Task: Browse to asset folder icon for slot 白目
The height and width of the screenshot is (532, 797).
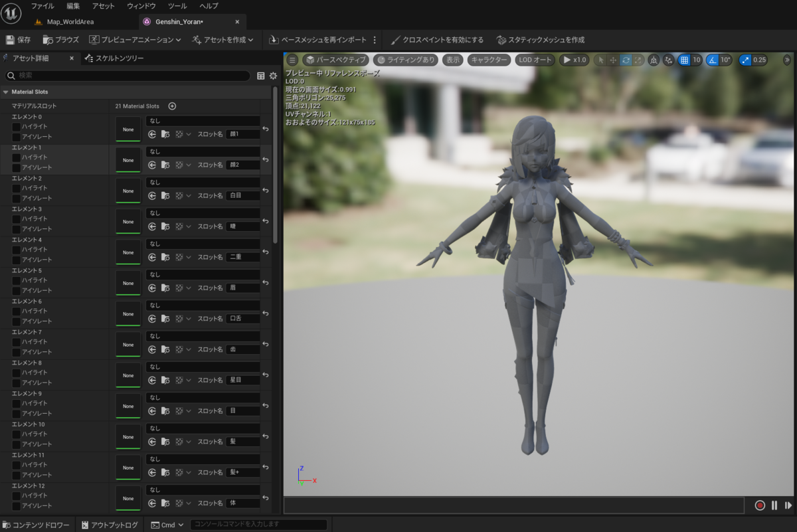Action: pos(165,195)
